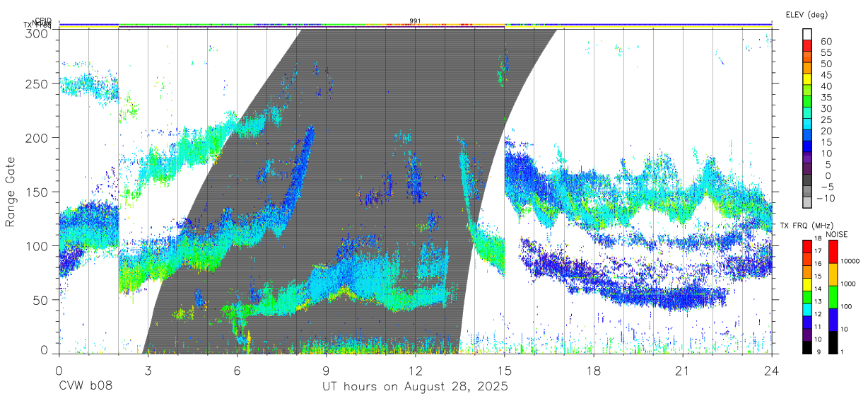The image size is (868, 401).
Task: Click the "−5" label on ELEV scale
Action: pos(826,187)
